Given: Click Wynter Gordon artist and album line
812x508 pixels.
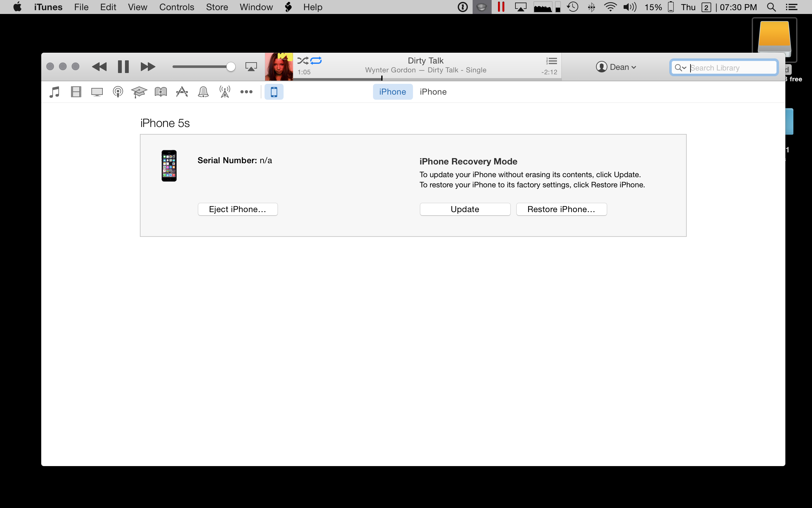Looking at the screenshot, I should tap(425, 70).
